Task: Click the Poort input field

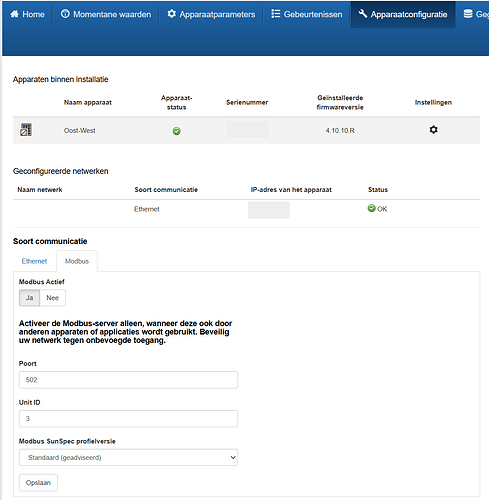Action: coord(128,380)
